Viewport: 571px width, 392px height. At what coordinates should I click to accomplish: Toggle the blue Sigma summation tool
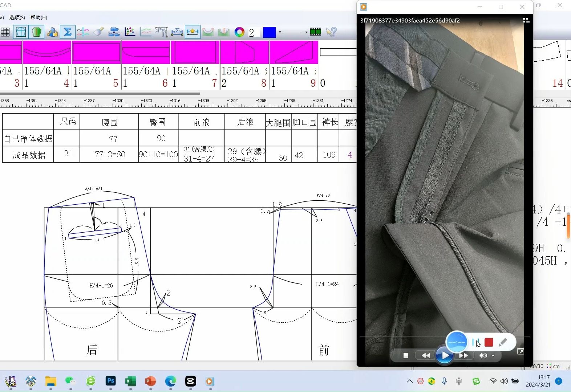click(68, 32)
